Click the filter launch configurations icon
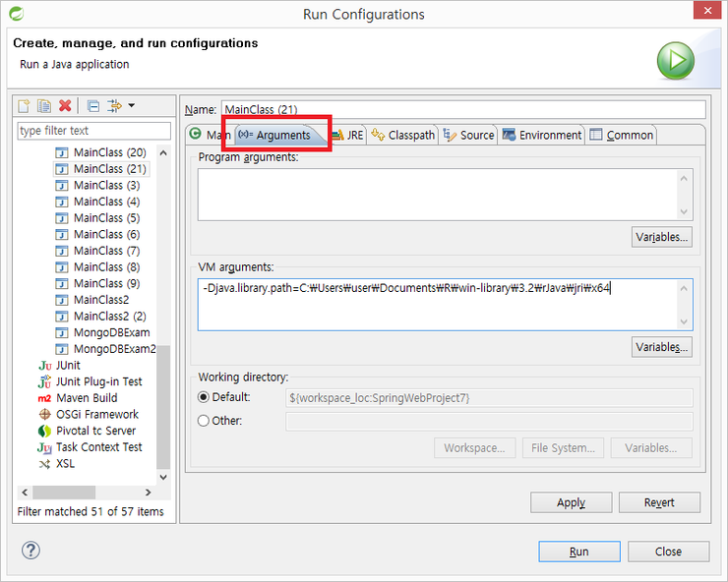 114,106
